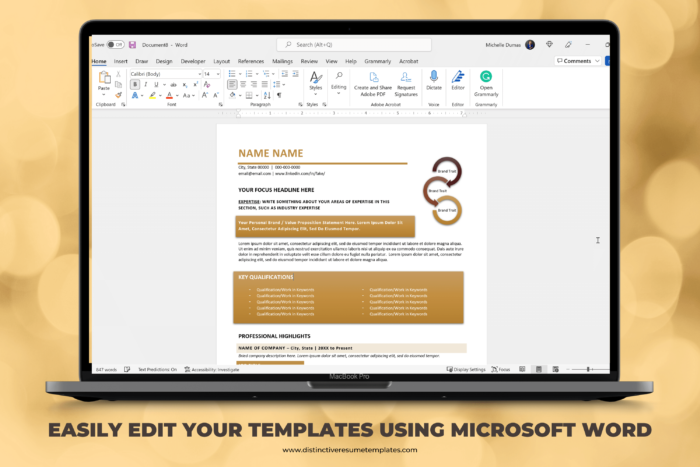Viewport: 700px width, 467px height.
Task: Switch to the Insert tab
Action: (x=120, y=60)
